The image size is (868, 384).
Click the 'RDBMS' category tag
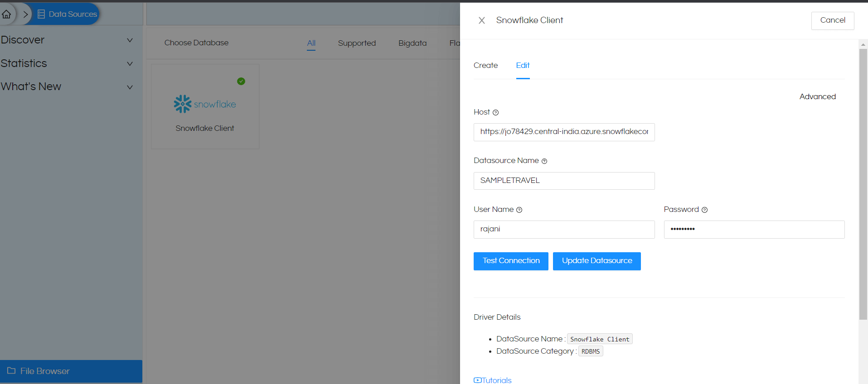[591, 351]
